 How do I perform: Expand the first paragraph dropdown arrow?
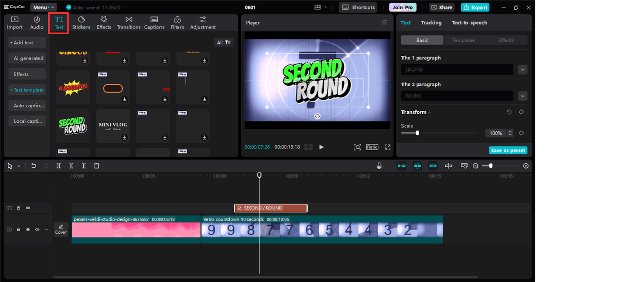(523, 69)
